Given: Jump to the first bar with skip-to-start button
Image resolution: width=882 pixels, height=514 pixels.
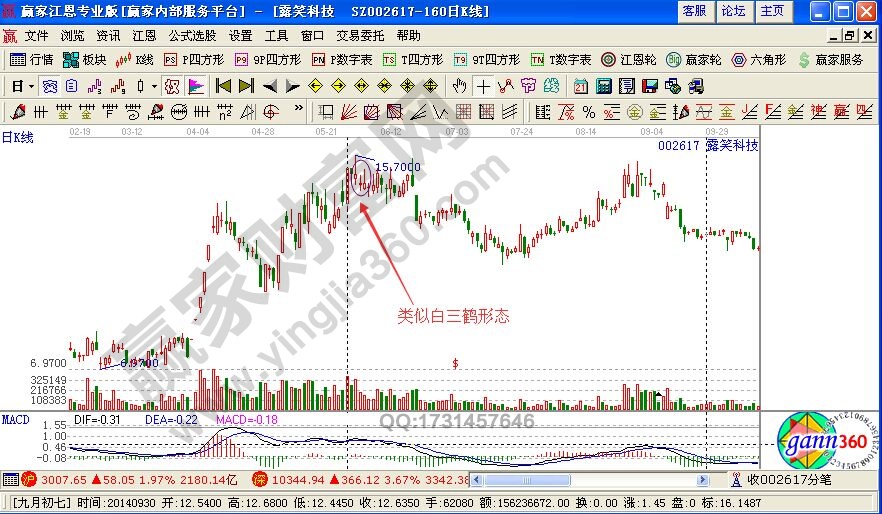Looking at the screenshot, I should coord(222,85).
